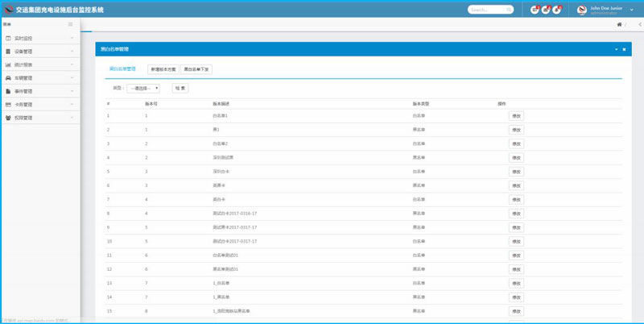Click the magnifier icon in the search box
The image size is (644, 324).
(x=509, y=10)
